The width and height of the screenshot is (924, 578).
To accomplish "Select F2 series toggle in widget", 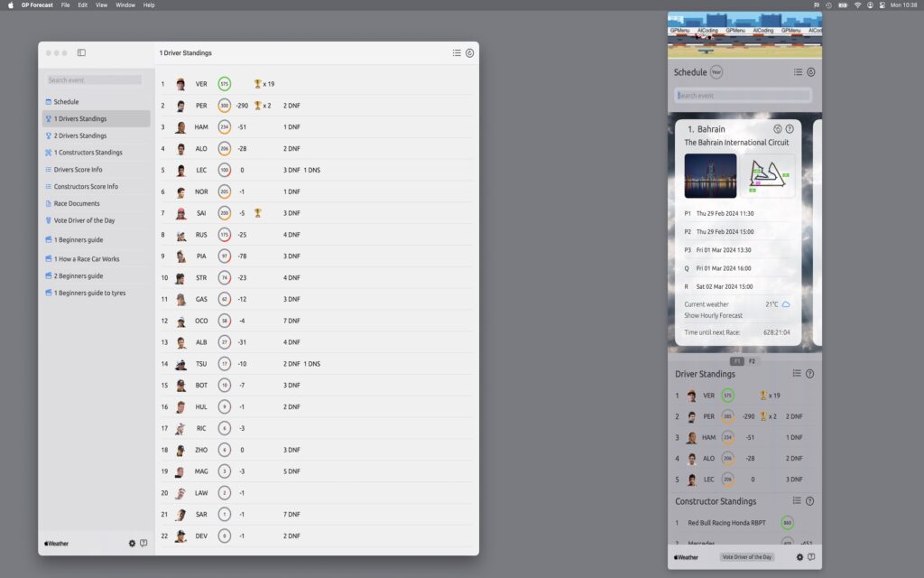I will tap(752, 361).
